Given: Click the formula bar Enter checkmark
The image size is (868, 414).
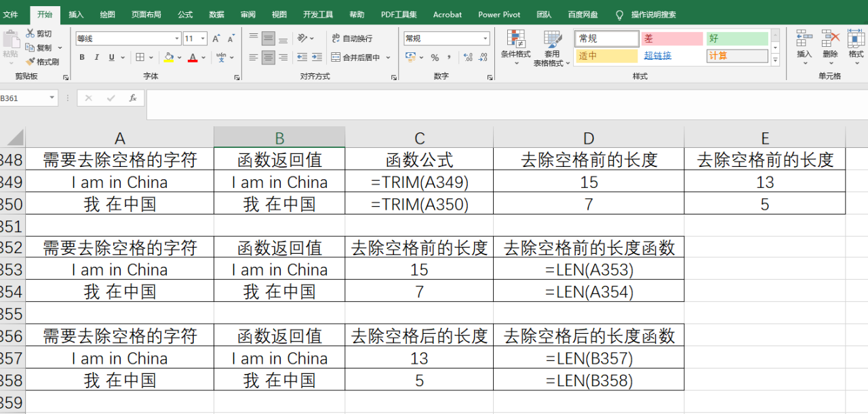Looking at the screenshot, I should (x=111, y=98).
